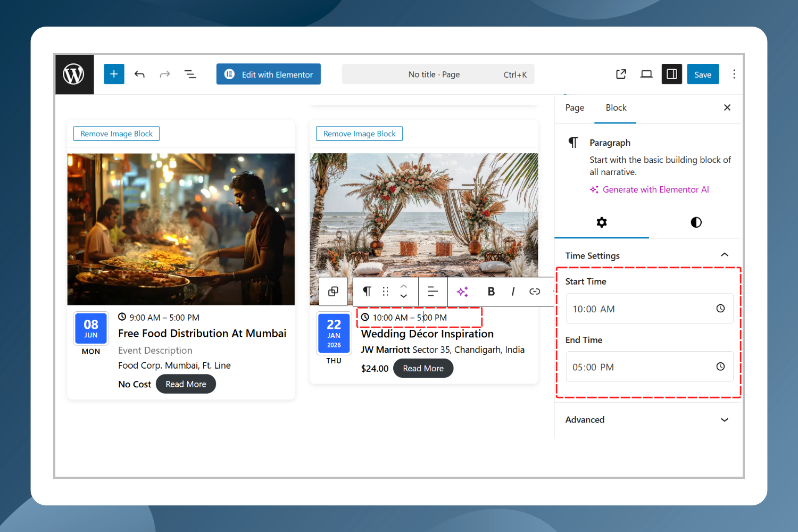Undo the last change

pos(139,74)
